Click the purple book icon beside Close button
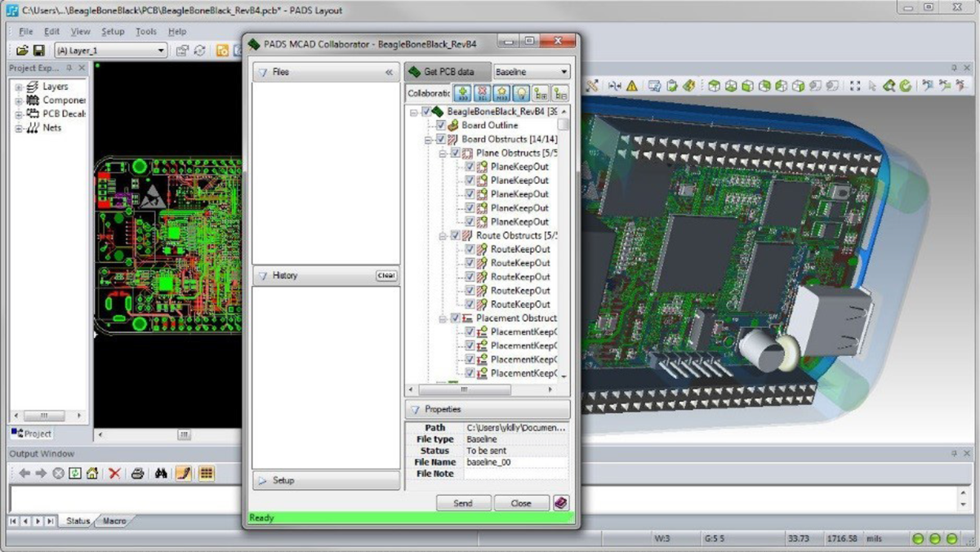The width and height of the screenshot is (980, 552). [x=560, y=503]
